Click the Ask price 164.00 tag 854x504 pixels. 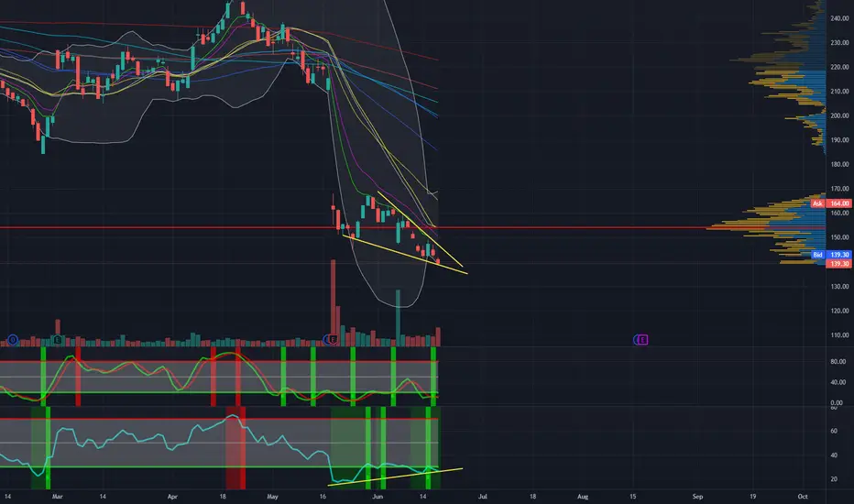[839, 203]
